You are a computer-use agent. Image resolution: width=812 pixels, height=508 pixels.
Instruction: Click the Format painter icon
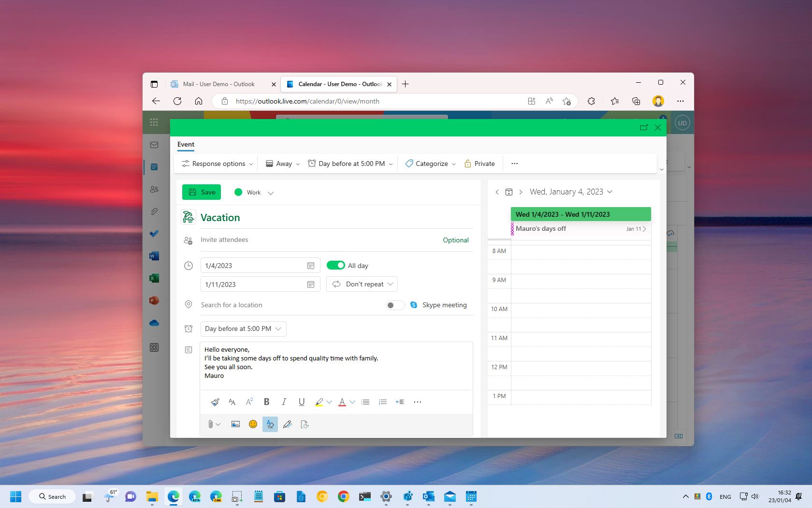[x=215, y=402]
